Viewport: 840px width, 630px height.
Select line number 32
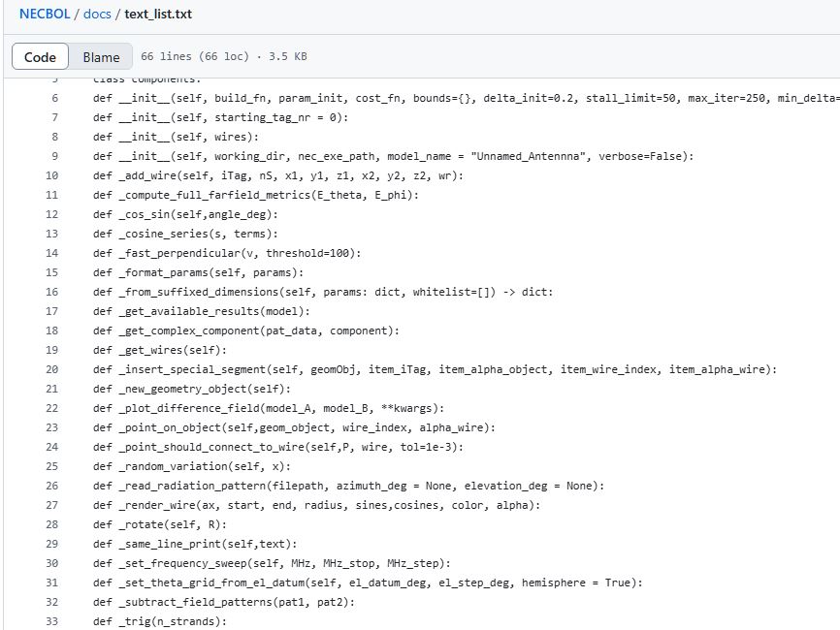(x=52, y=602)
